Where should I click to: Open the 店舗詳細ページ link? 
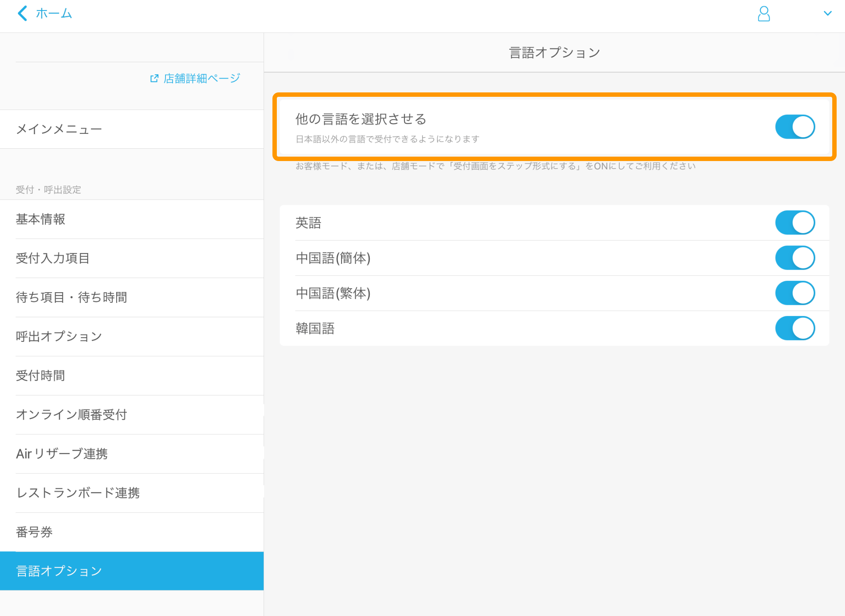(x=200, y=78)
